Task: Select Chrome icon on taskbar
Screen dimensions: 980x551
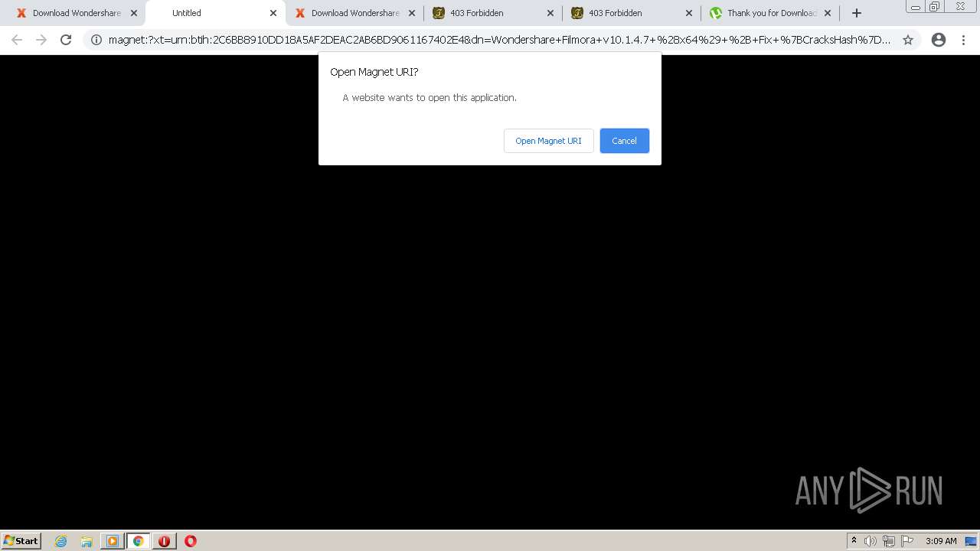Action: click(x=139, y=541)
